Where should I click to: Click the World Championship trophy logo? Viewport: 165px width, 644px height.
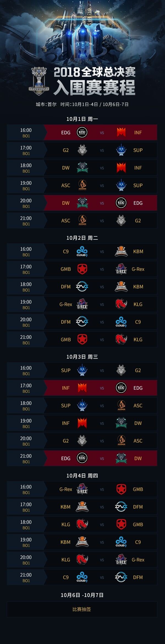[39, 81]
